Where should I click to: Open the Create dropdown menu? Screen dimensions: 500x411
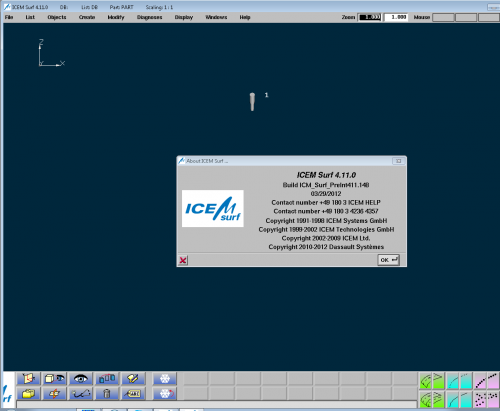click(87, 17)
